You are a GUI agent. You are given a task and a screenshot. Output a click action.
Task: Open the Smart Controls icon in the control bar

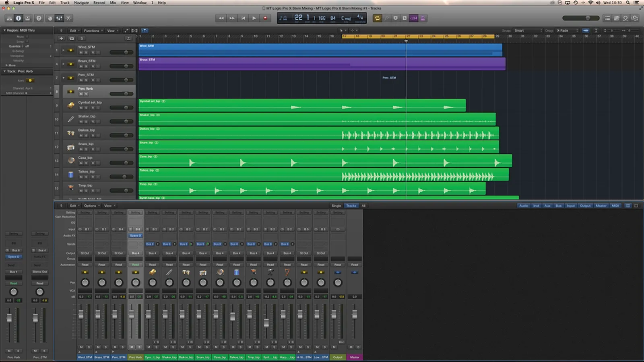point(50,18)
